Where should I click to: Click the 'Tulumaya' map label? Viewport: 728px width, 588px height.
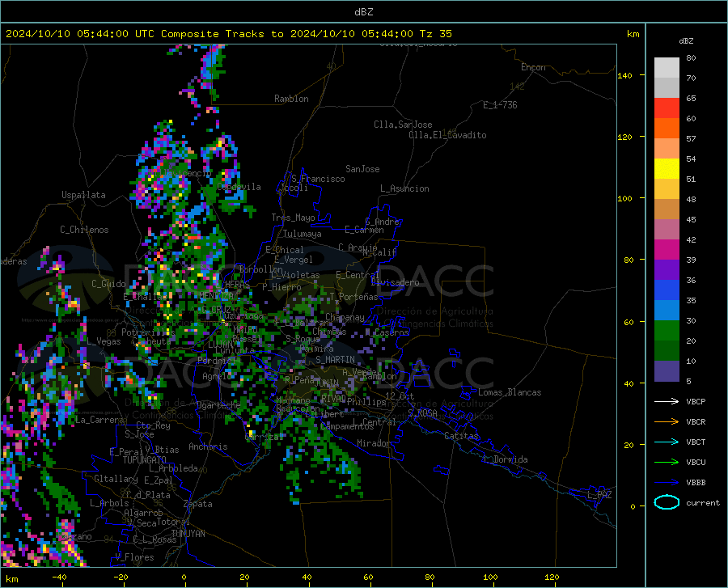(x=303, y=234)
